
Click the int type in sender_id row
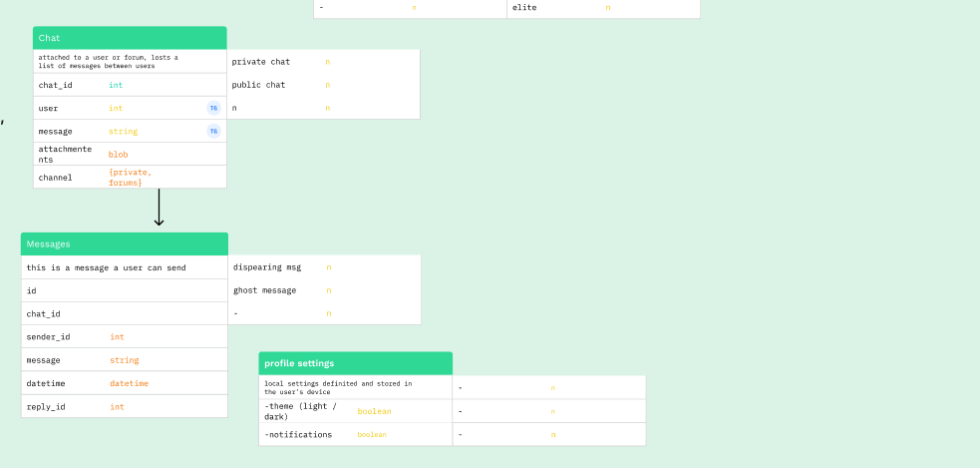[117, 337]
